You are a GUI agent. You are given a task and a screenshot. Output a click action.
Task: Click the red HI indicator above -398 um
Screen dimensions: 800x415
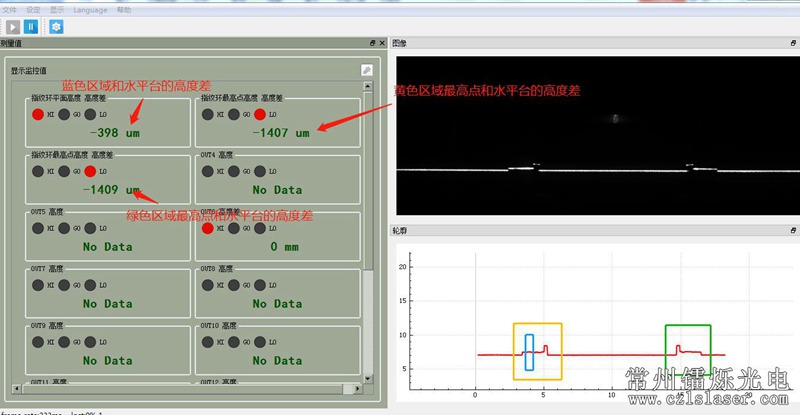38,114
